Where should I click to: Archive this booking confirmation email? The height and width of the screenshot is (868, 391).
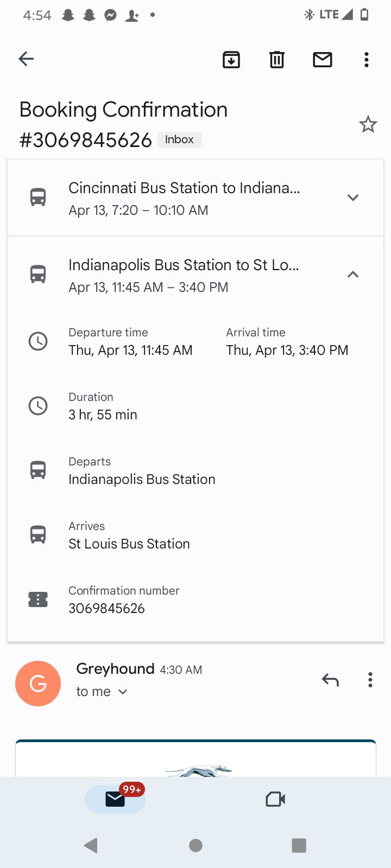231,60
